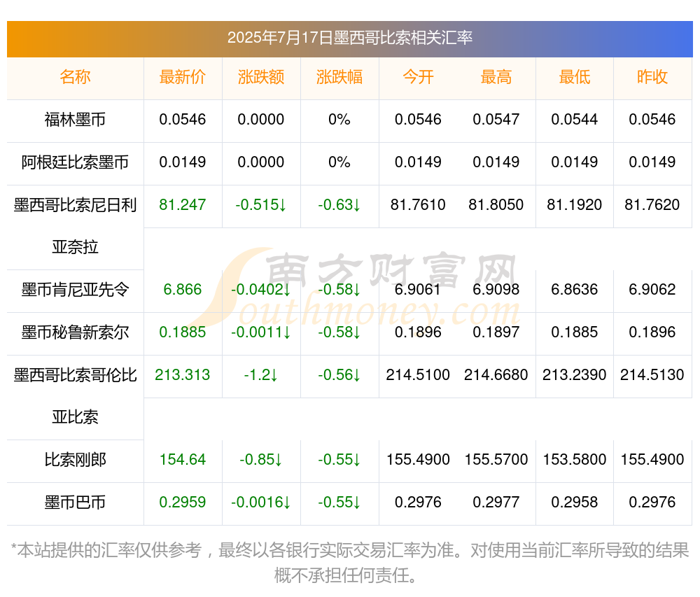Click latest price 6.866
The height and width of the screenshot is (597, 700).
(182, 290)
